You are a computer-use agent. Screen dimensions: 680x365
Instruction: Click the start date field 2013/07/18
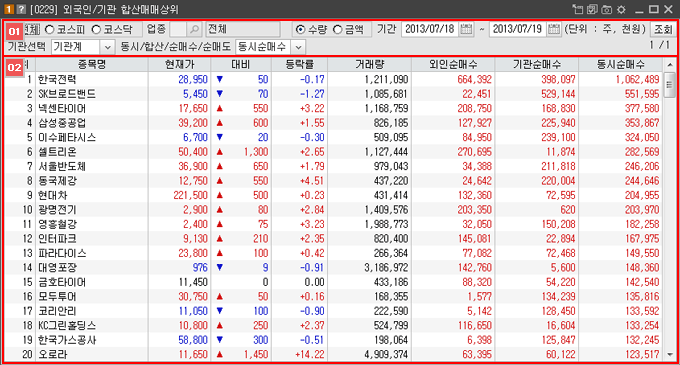(430, 29)
